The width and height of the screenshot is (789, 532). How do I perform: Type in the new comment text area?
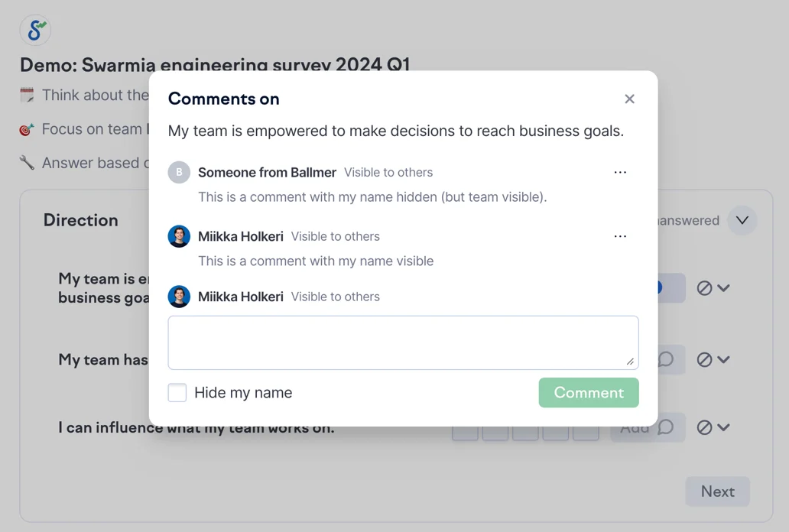(x=403, y=342)
